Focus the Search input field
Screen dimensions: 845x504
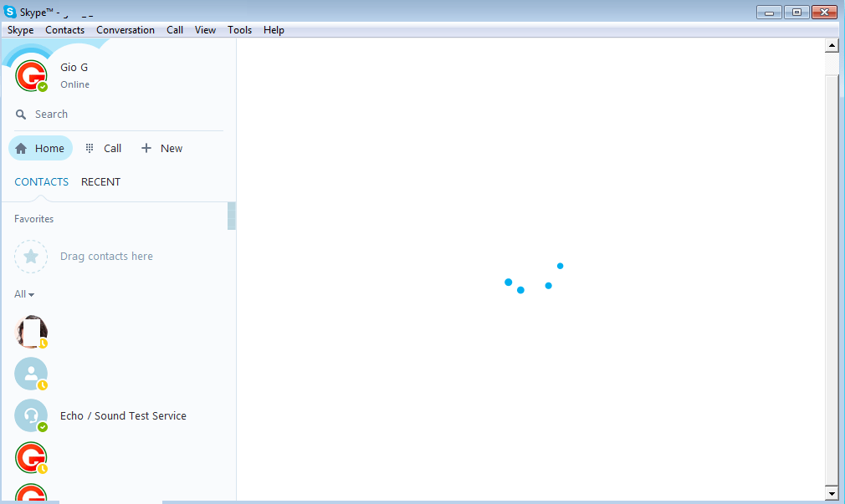click(119, 115)
